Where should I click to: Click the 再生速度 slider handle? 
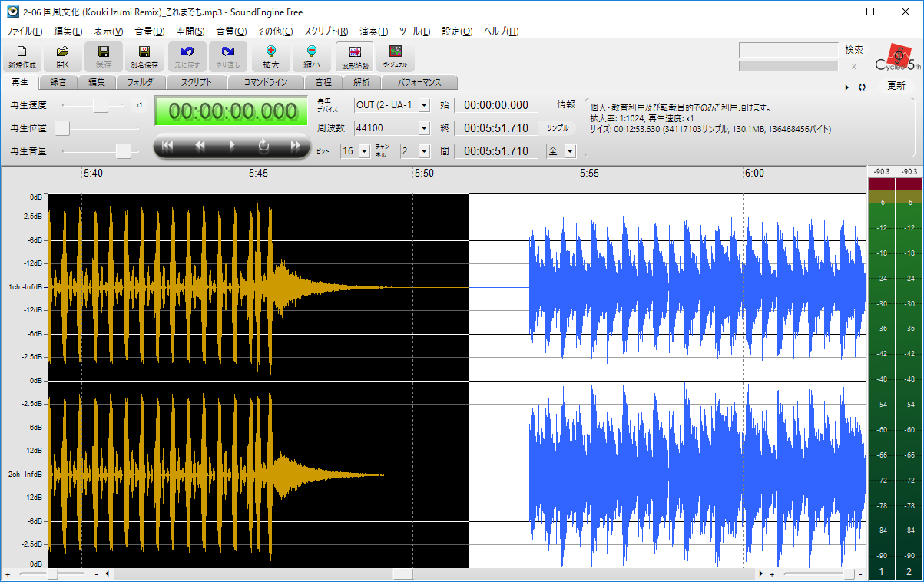(101, 105)
